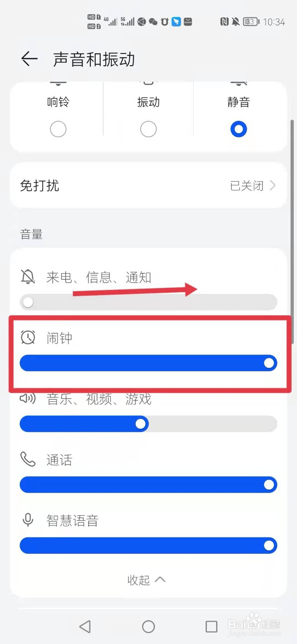Tap the 智慧语音 voice assistant volume slider
The image size is (297, 644).
pos(148,545)
